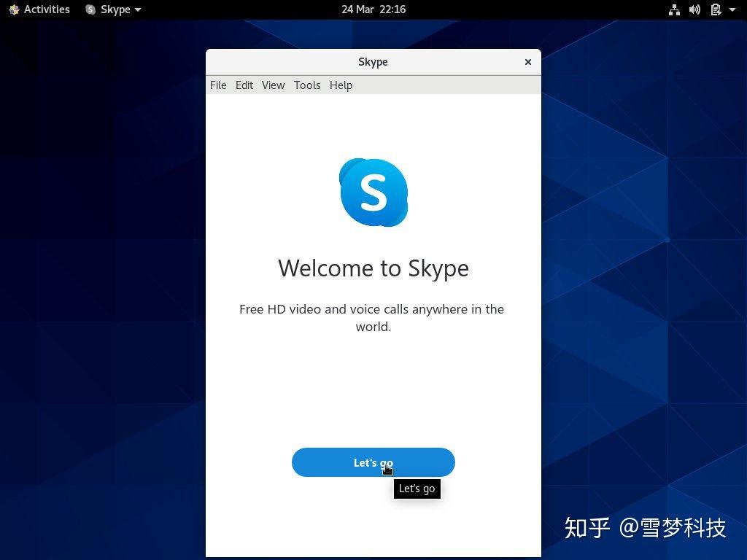The height and width of the screenshot is (560, 747).
Task: Close the Skype window
Action: pyautogui.click(x=528, y=62)
